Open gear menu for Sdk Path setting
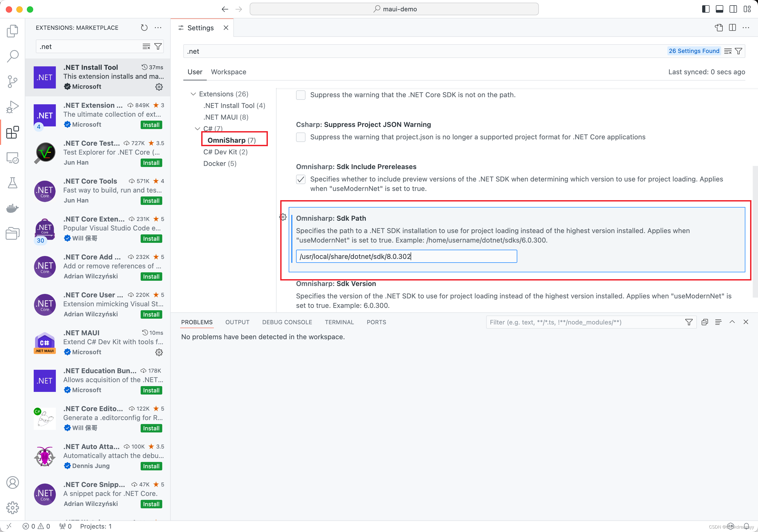 tap(283, 217)
